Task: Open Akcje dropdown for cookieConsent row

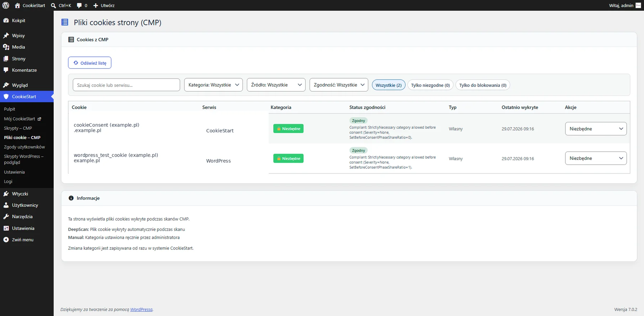Action: coord(596,129)
